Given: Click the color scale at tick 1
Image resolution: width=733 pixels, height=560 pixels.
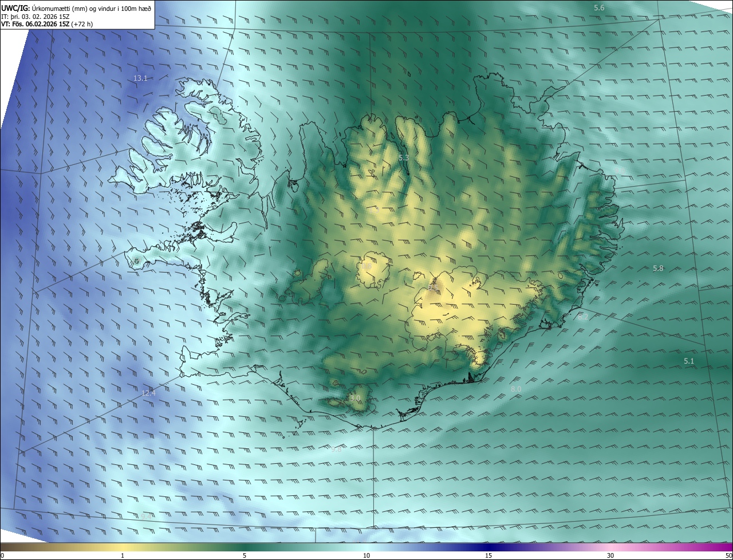Looking at the screenshot, I should coord(123,556).
